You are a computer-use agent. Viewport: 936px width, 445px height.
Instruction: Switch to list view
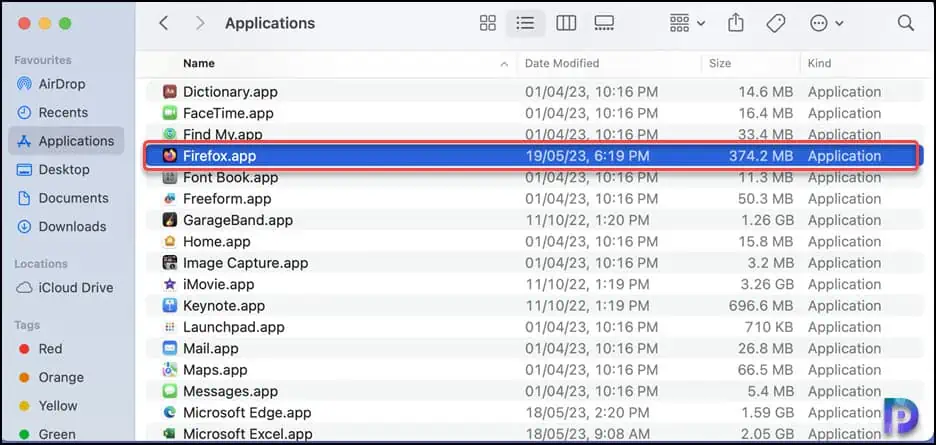[x=525, y=23]
